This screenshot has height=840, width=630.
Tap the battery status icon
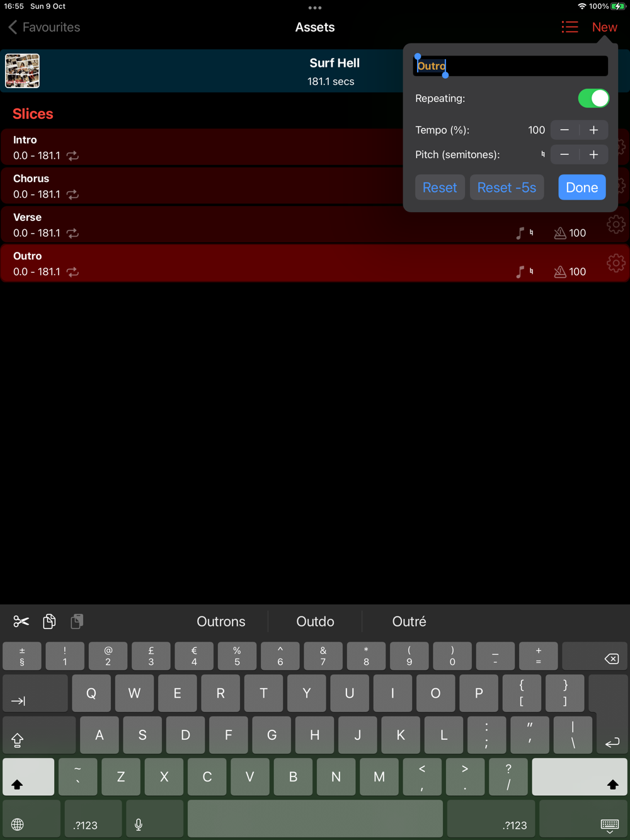pos(618,6)
